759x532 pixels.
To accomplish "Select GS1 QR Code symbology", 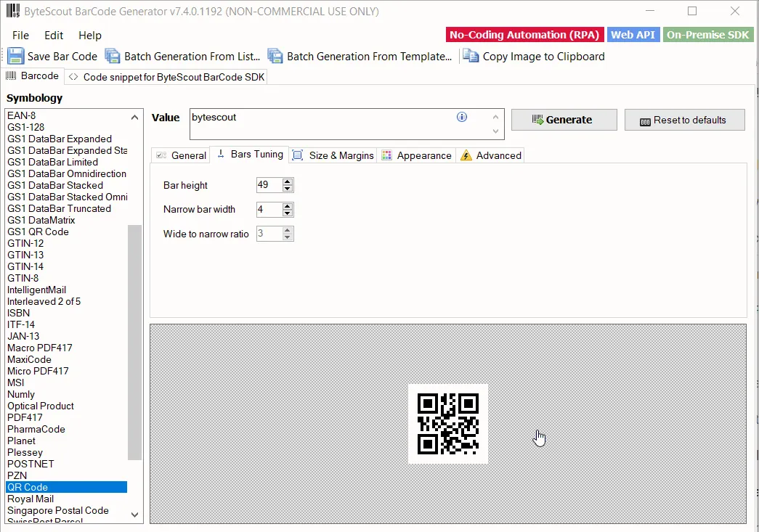I will 38,232.
